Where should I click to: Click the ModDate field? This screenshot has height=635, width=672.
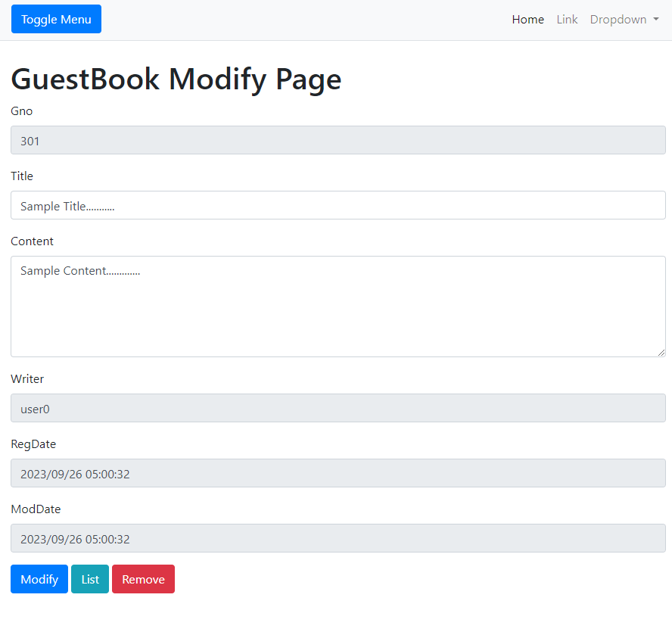pos(338,539)
